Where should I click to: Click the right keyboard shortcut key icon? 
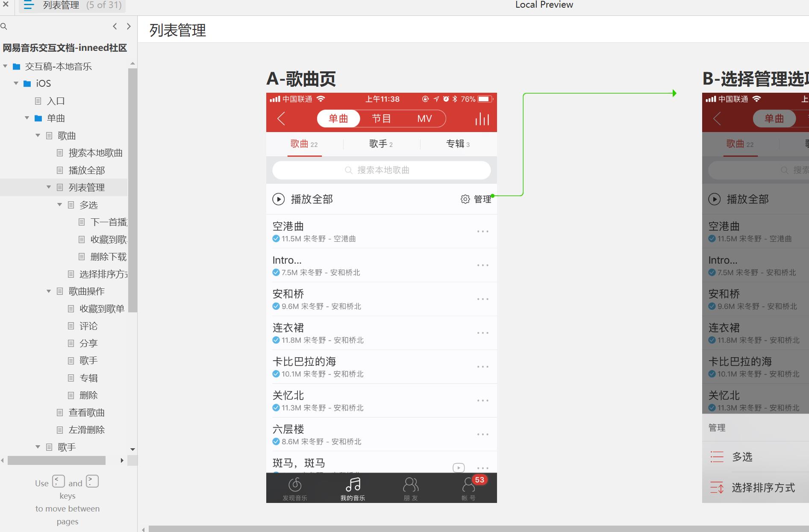tap(92, 481)
